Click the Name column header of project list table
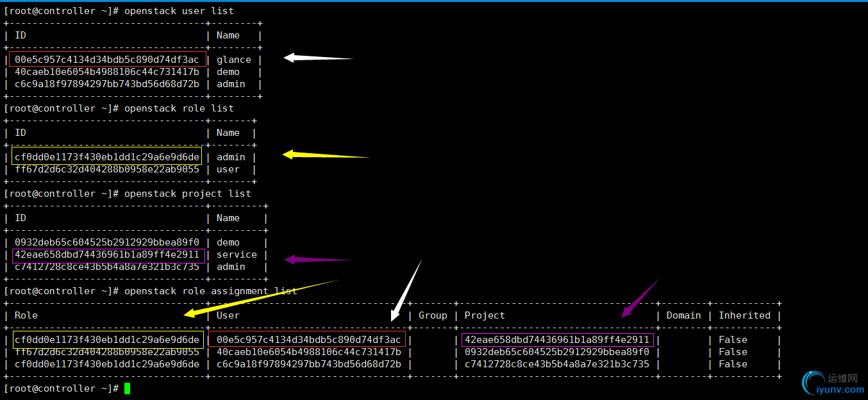Screen dimensions: 868x400 (228, 218)
